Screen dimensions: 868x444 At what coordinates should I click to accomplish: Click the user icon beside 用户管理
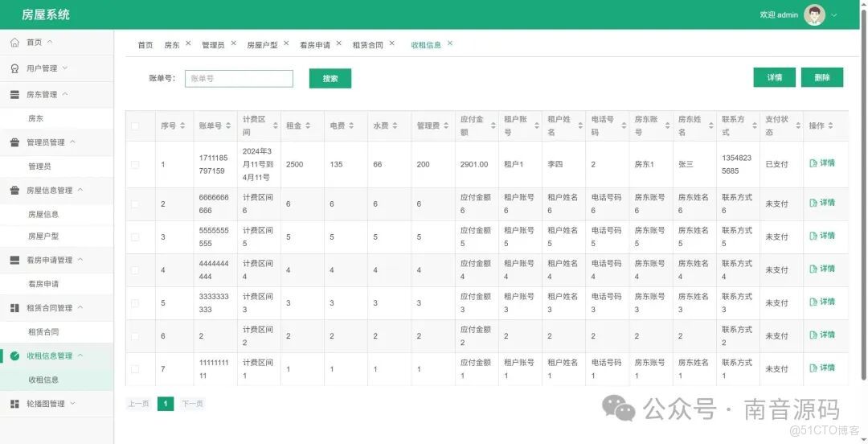click(x=15, y=68)
